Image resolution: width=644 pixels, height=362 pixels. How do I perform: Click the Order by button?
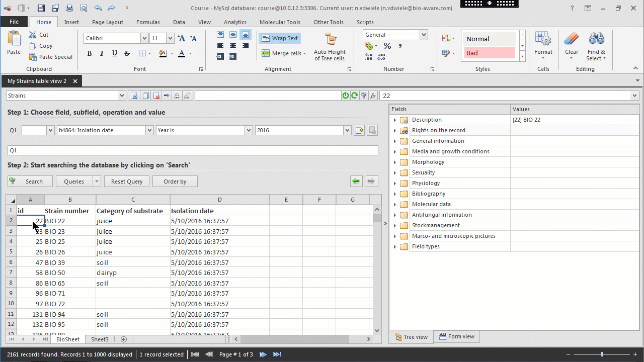(175, 182)
